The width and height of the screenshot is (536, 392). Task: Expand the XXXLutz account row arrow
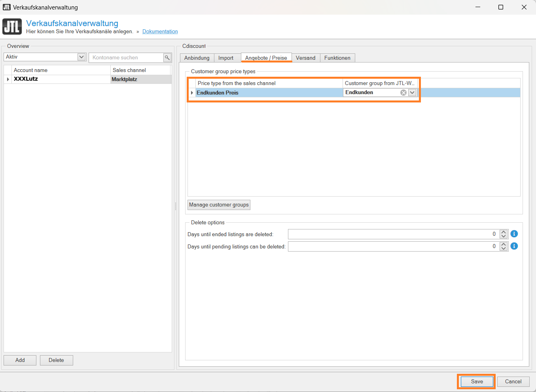[8, 80]
